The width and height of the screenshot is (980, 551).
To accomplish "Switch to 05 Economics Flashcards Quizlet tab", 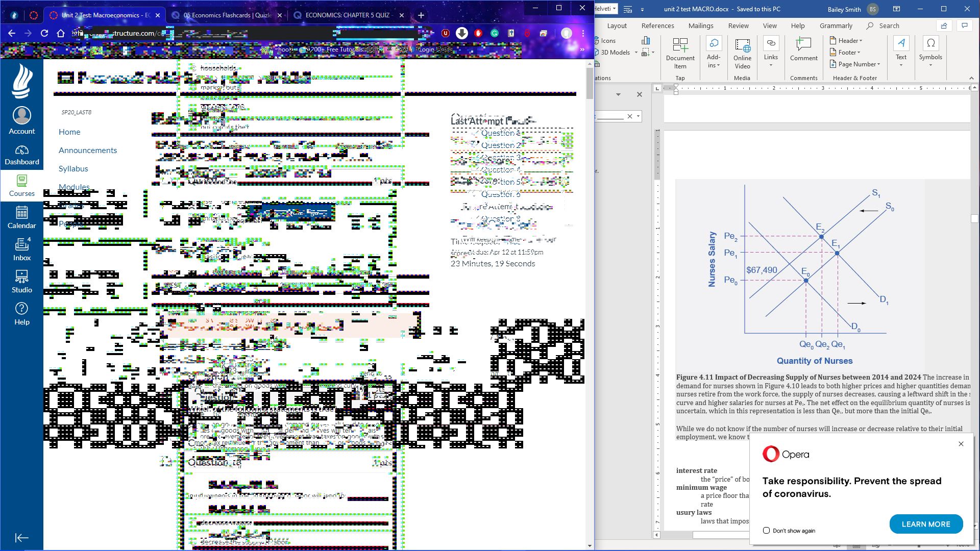I will [227, 15].
